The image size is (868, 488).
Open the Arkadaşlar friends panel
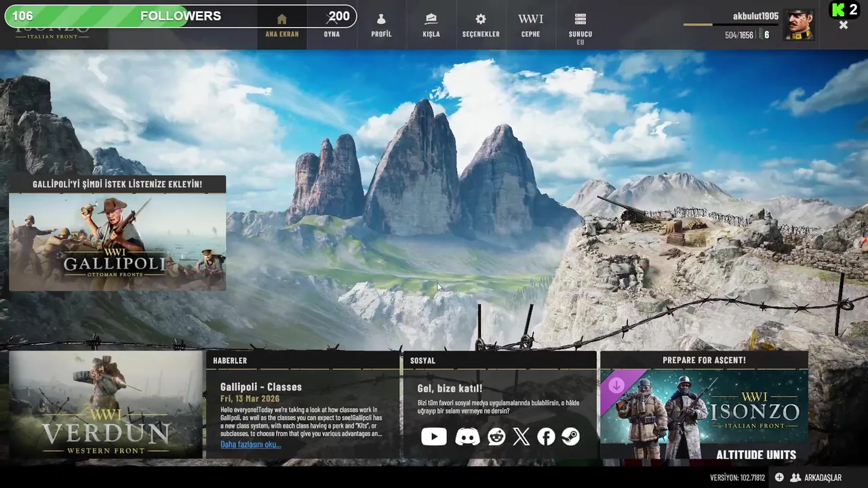pyautogui.click(x=816, y=478)
